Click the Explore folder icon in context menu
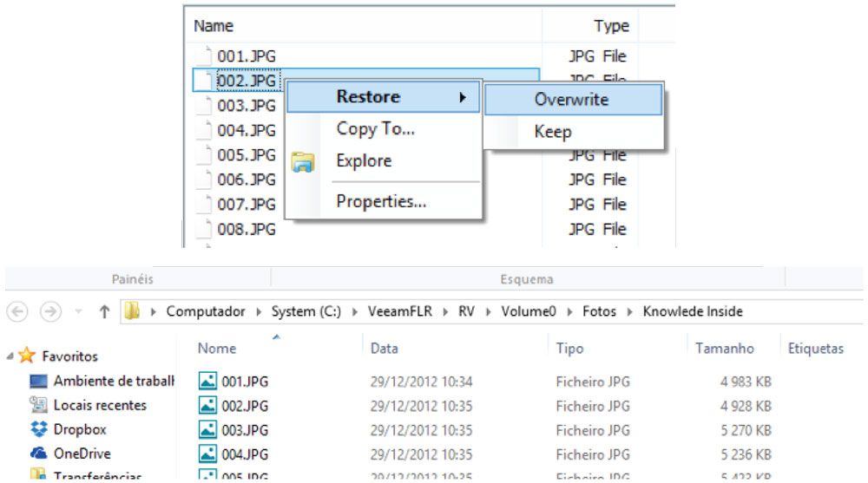Viewport: 868px width, 483px height. (302, 162)
